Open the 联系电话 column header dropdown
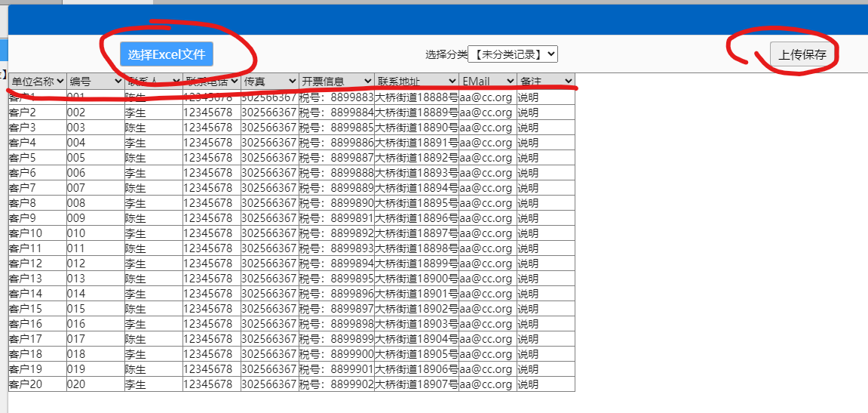This screenshot has height=413, width=868. (212, 81)
